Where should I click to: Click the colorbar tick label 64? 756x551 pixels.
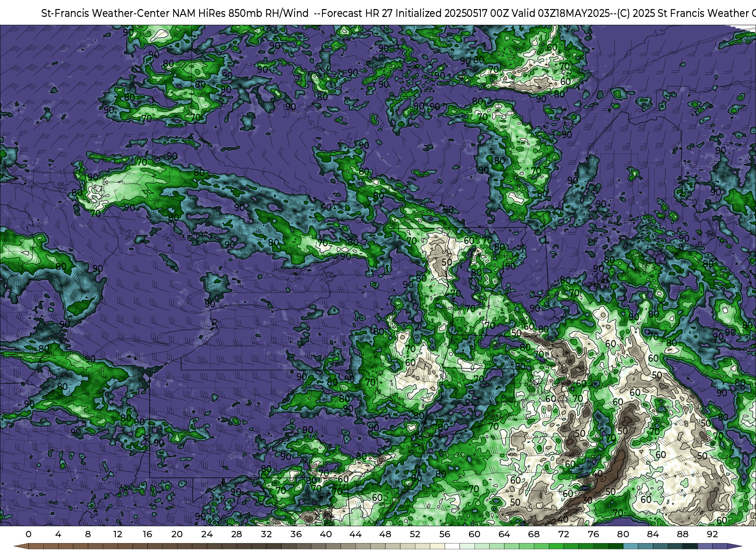504,534
